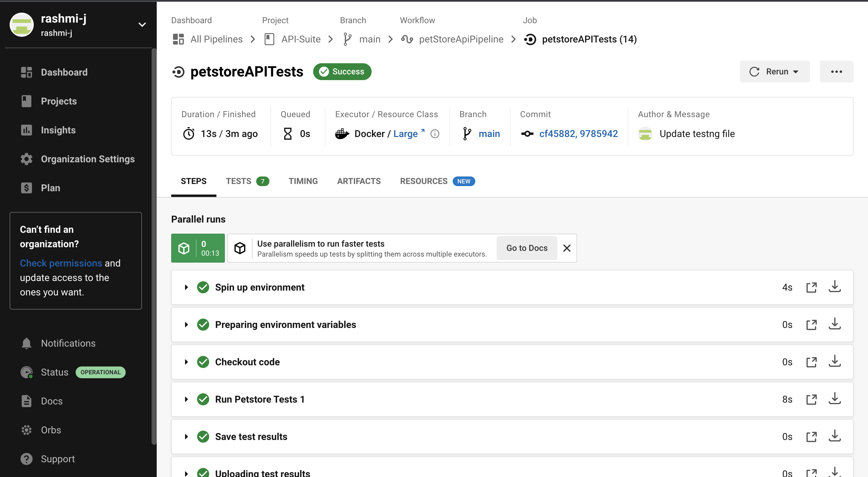Open Insights from the sidebar
Screen dimensions: 868x477
pyautogui.click(x=58, y=130)
